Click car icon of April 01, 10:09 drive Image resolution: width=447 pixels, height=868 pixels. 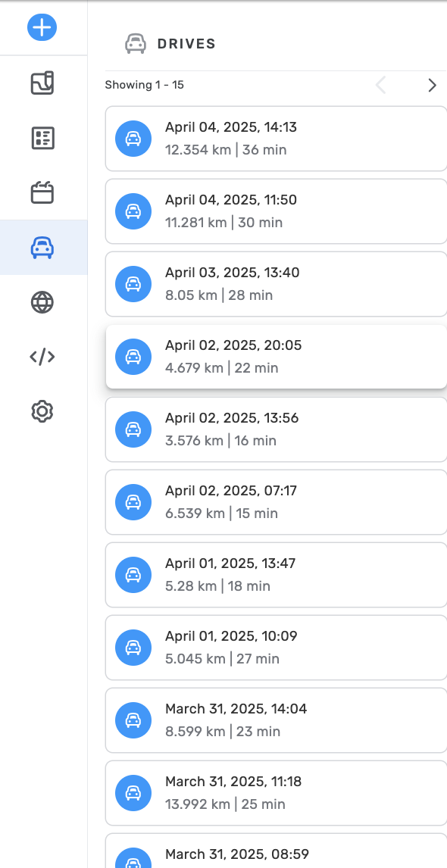(x=133, y=647)
